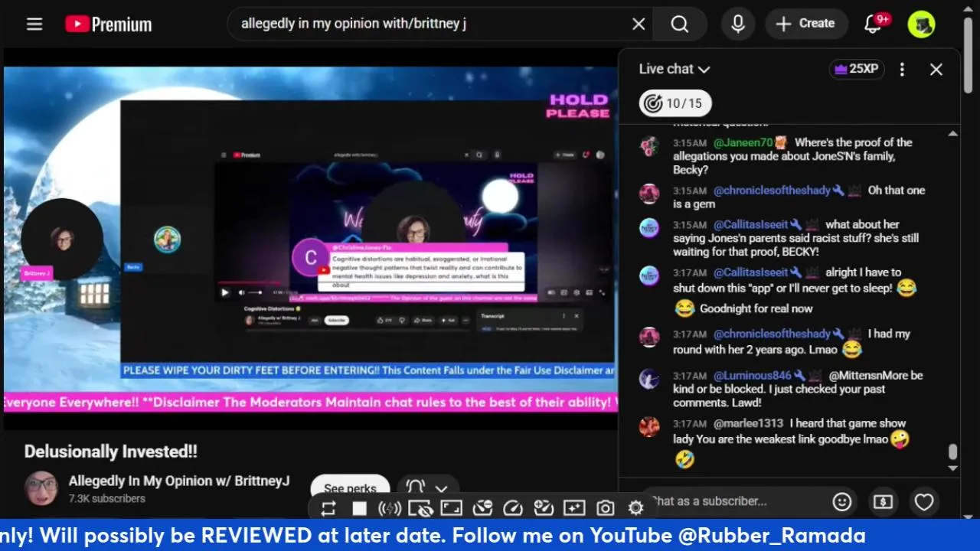Take a screenshot with the camera icon
This screenshot has height=551, width=980.
coord(606,508)
